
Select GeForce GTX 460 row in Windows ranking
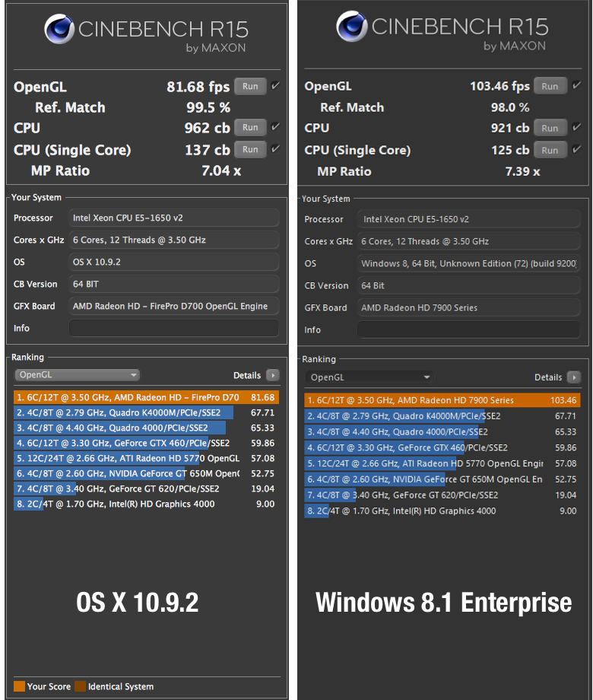point(442,447)
